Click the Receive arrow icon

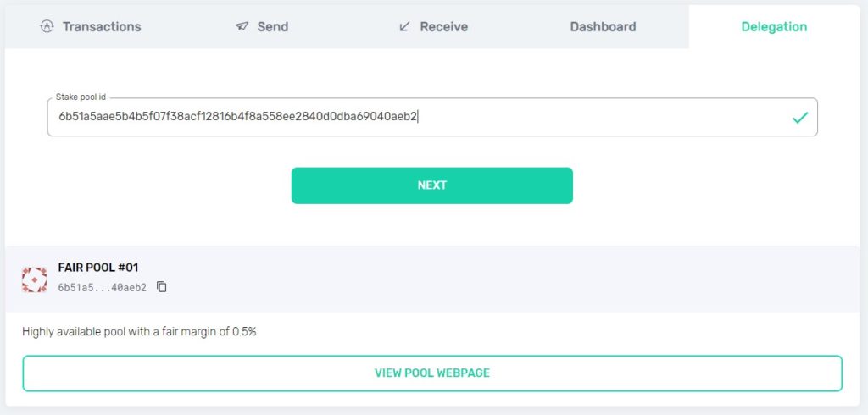(x=404, y=26)
